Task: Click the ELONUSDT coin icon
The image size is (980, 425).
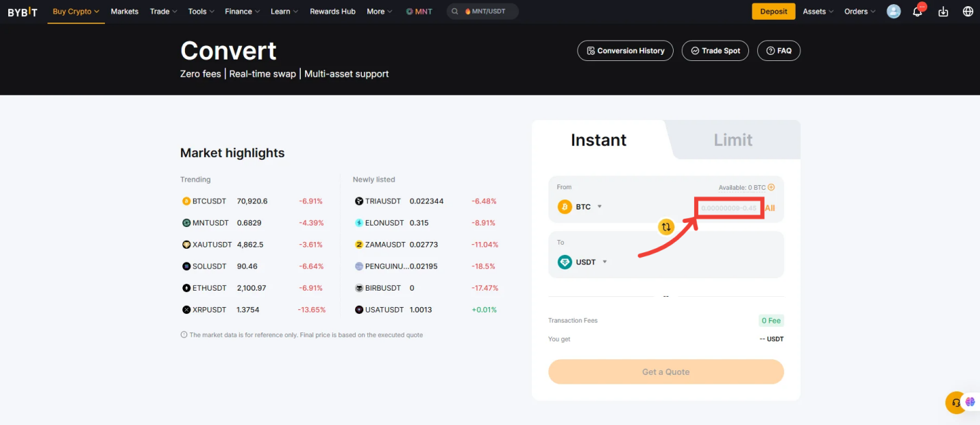Action: pos(359,223)
